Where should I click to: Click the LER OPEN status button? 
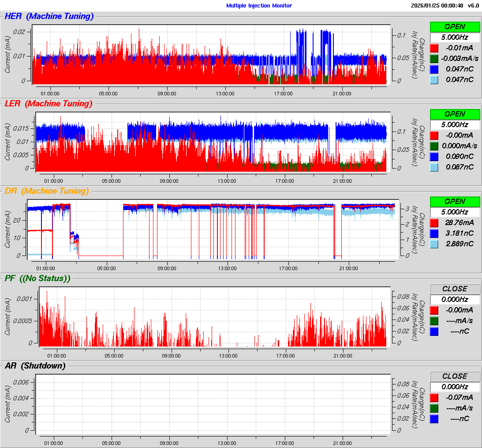point(455,114)
